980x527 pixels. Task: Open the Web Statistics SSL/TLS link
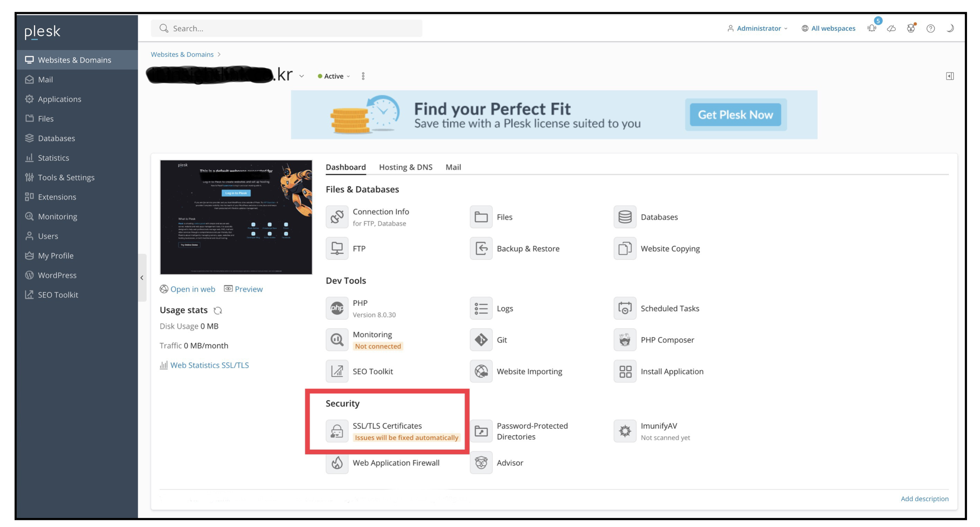tap(209, 365)
